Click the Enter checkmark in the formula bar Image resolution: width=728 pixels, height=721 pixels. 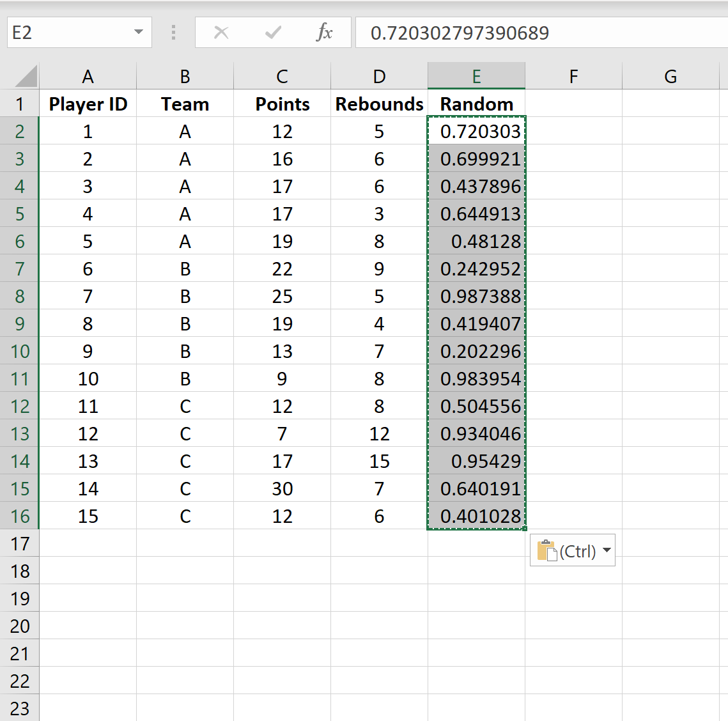pos(273,33)
